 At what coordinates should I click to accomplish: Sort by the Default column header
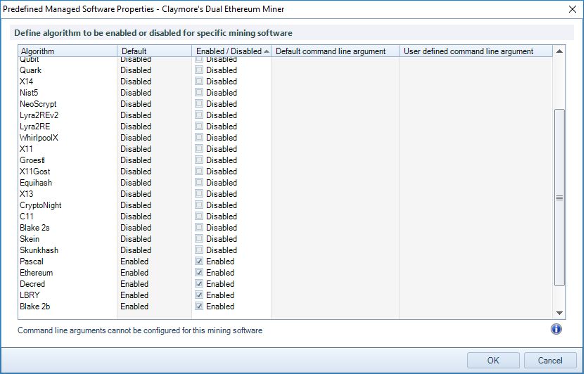(x=155, y=51)
